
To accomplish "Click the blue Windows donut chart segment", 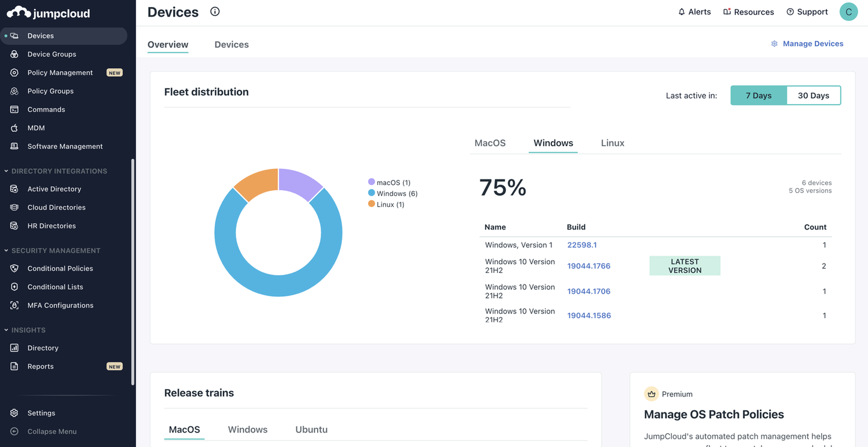I will pyautogui.click(x=278, y=286).
